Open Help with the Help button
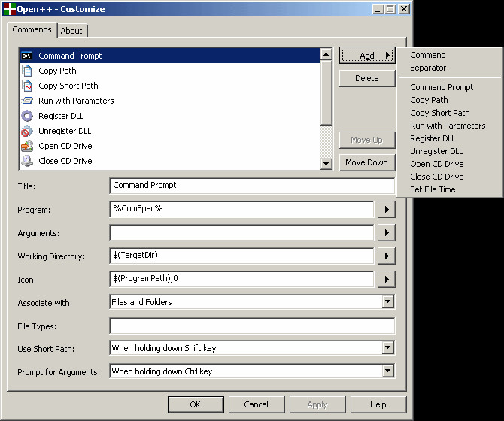The height and width of the screenshot is (421, 504). click(378, 404)
